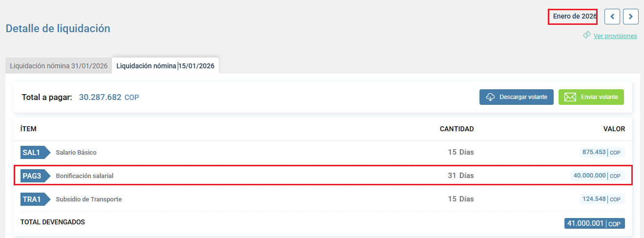Click Salario Básico value 875.453
Screen dimensions: 644x238
pyautogui.click(x=594, y=152)
